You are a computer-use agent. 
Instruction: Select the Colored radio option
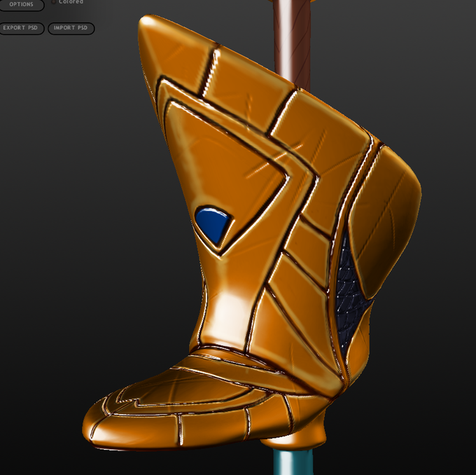[53, 2]
